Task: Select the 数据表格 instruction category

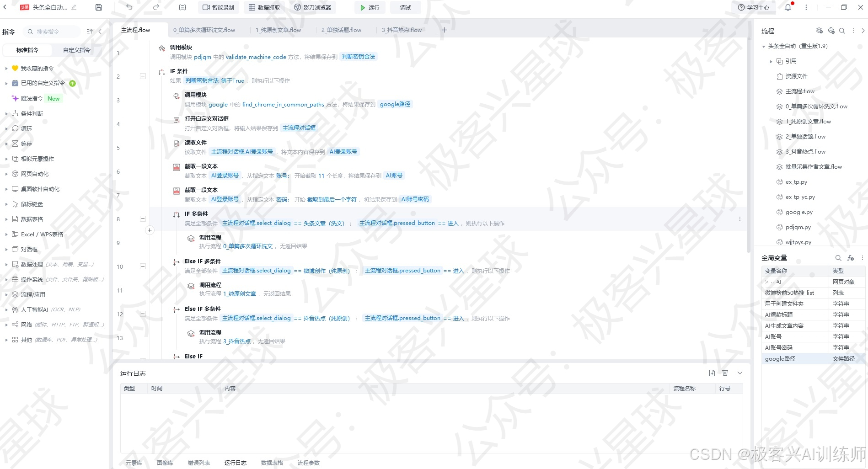Action: [x=32, y=219]
